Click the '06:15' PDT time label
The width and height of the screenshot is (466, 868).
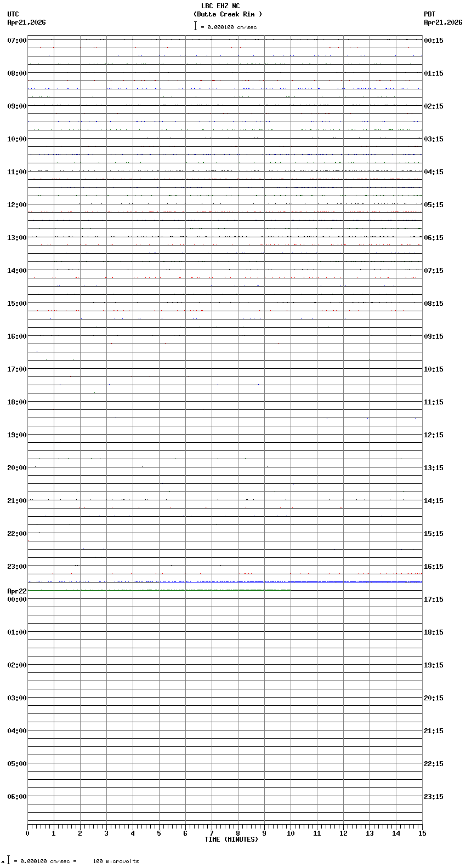[x=434, y=238]
